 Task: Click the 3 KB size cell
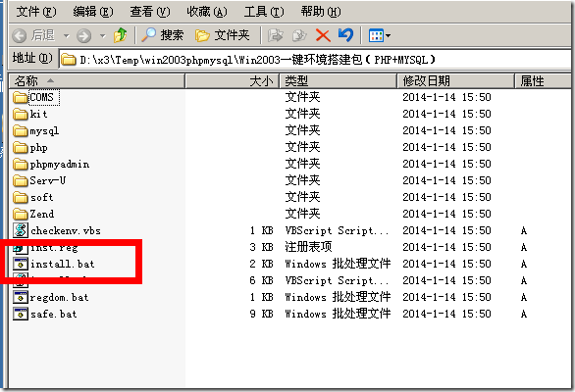[x=261, y=247]
